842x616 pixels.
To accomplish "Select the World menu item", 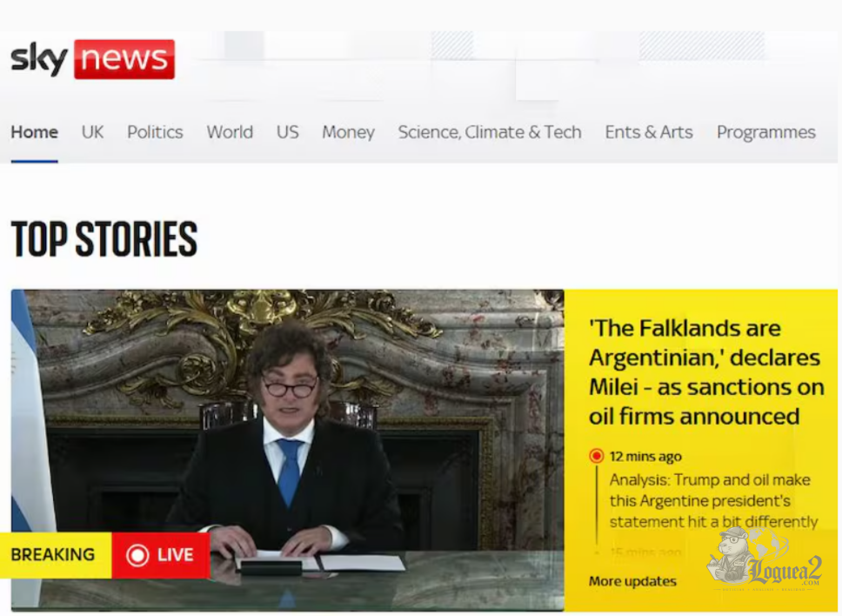I will (230, 132).
